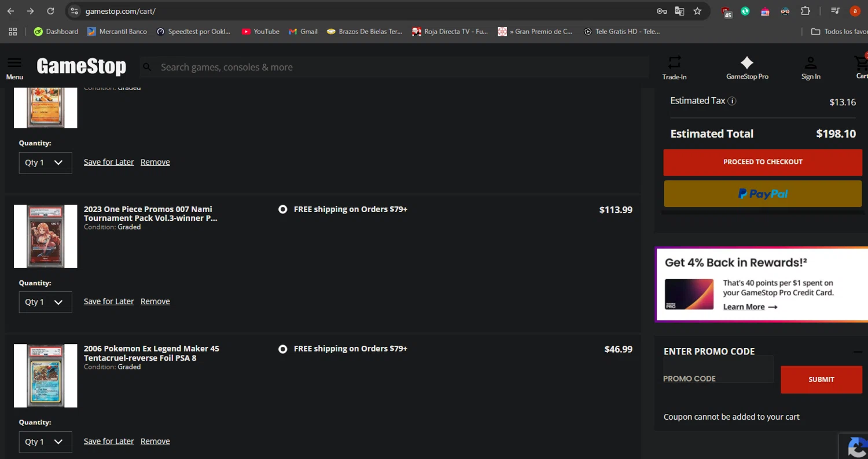
Task: Submit the promo code
Action: 821,380
